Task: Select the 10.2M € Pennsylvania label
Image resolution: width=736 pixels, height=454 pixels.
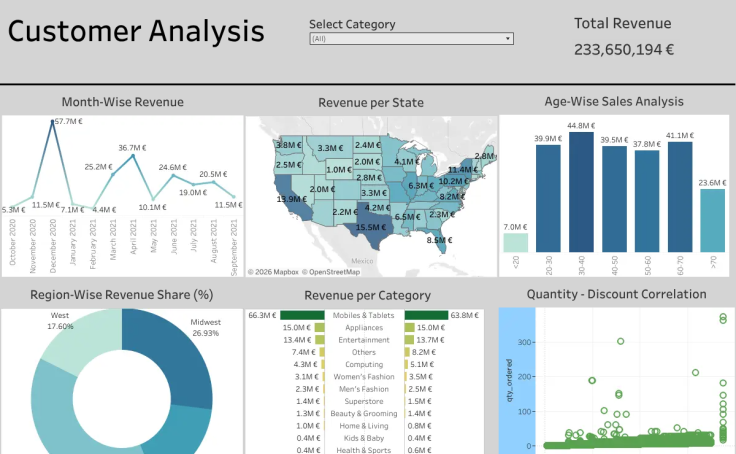Action: tap(454, 181)
